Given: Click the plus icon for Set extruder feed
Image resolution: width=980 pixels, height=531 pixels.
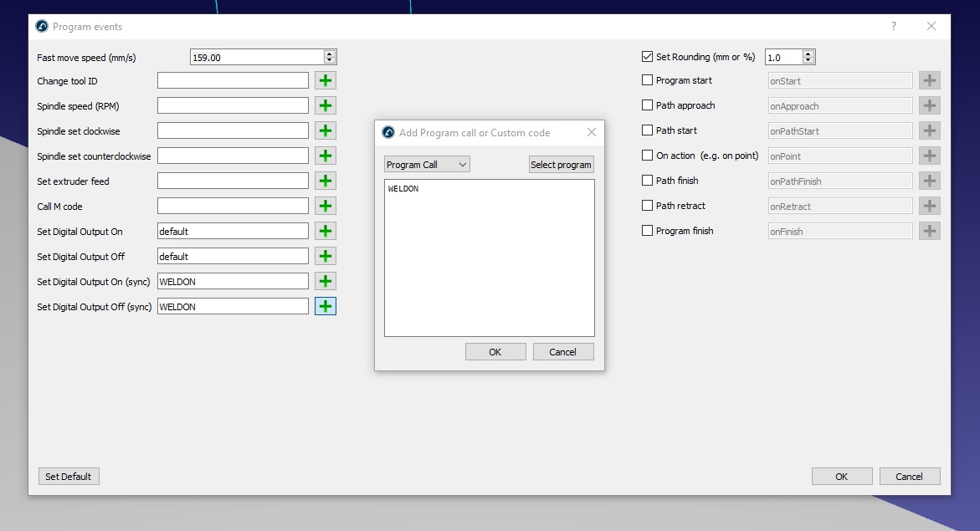Looking at the screenshot, I should [325, 181].
